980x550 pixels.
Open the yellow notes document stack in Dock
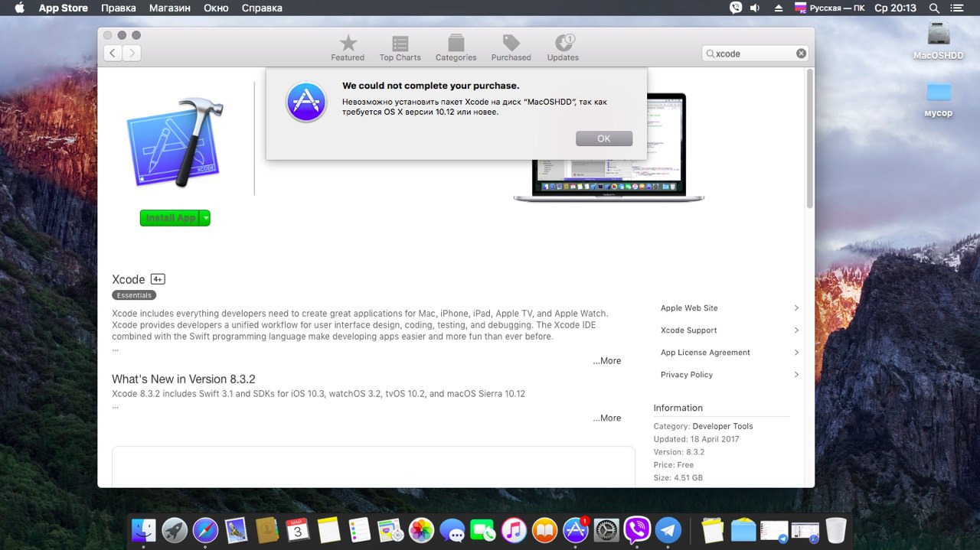coord(712,530)
